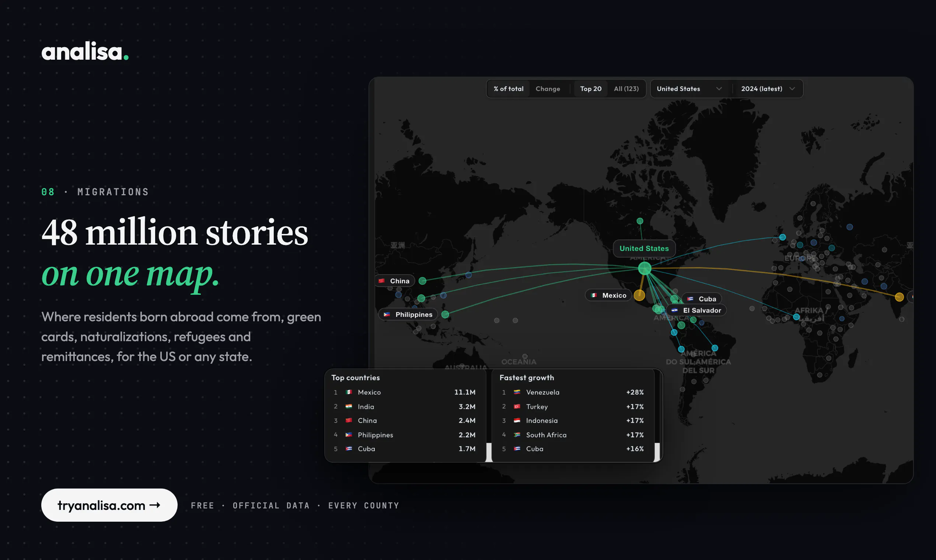The width and height of the screenshot is (936, 560).
Task: Click the Cuba flag in Fastest growth
Action: (x=517, y=449)
